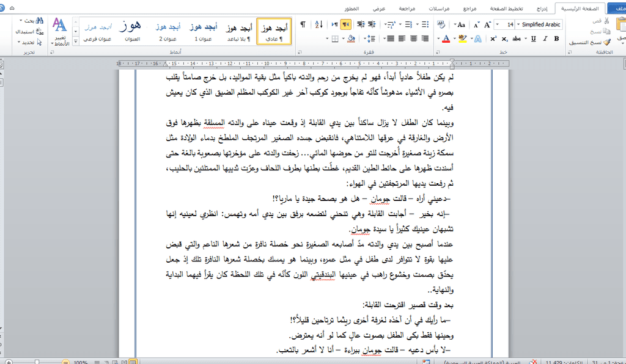Center align text
The height and width of the screenshot is (364, 626).
pos(414,38)
